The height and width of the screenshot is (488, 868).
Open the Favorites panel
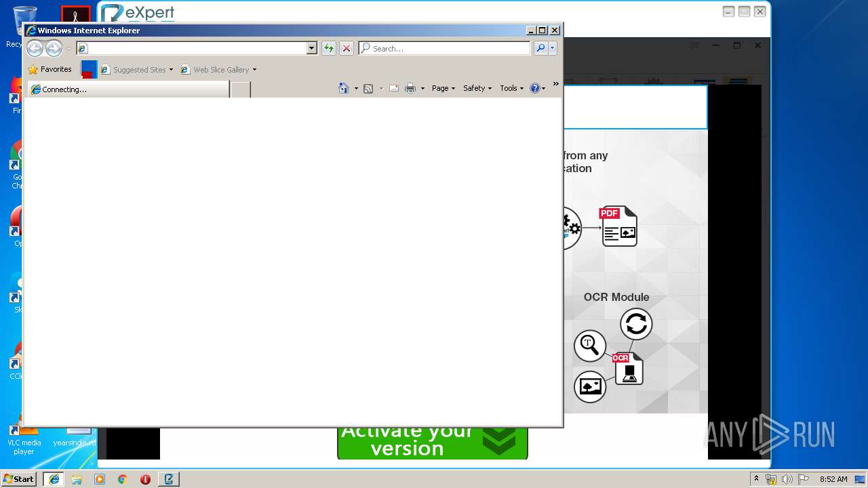pyautogui.click(x=50, y=69)
